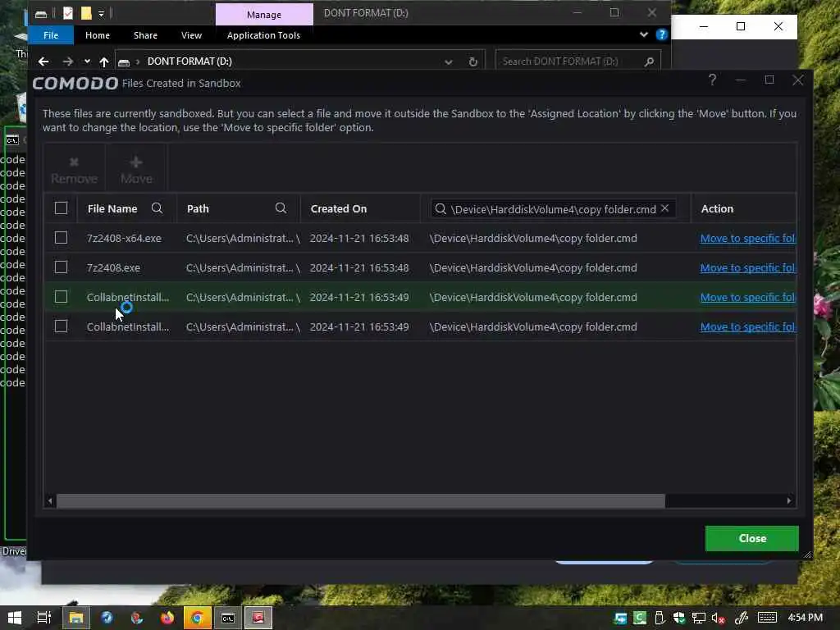
Task: Open File Explorer from taskbar
Action: pos(76,618)
